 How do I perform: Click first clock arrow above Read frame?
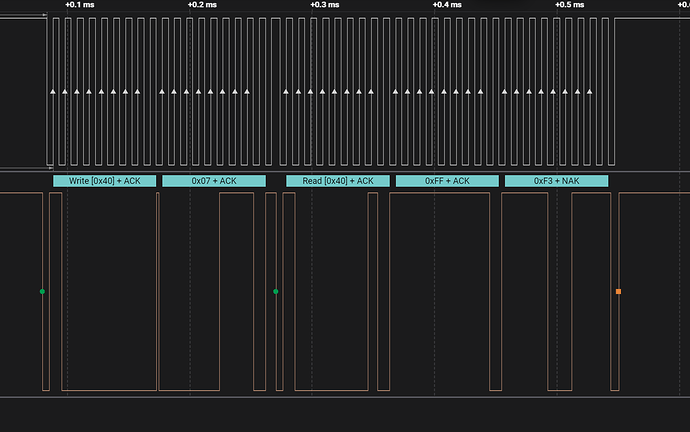pos(285,92)
